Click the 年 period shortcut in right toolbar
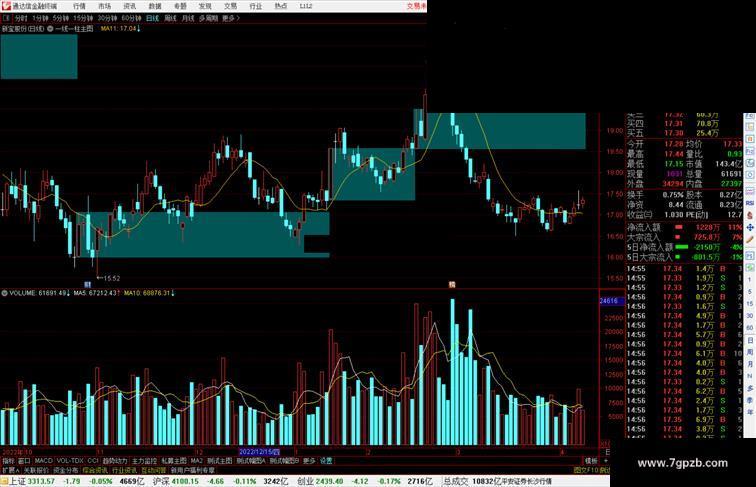756x487 pixels. (x=750, y=413)
